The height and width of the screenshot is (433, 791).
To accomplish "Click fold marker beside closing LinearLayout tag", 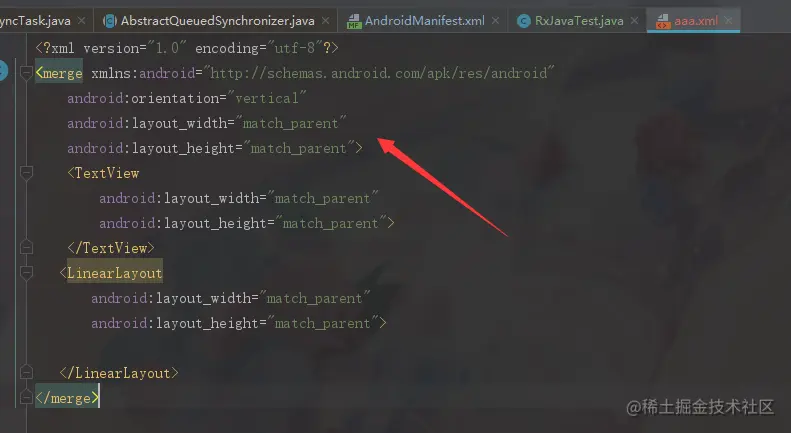I will tap(26, 372).
